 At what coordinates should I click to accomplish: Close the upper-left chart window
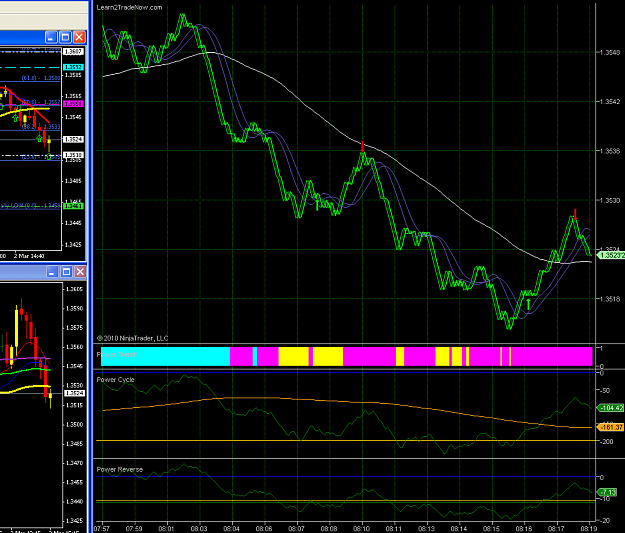click(79, 37)
